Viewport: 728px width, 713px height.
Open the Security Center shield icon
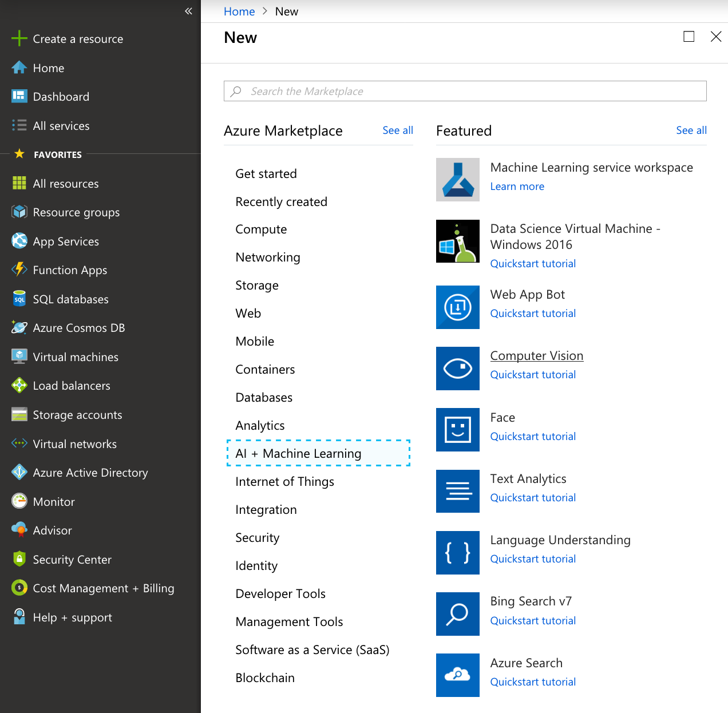coord(19,559)
